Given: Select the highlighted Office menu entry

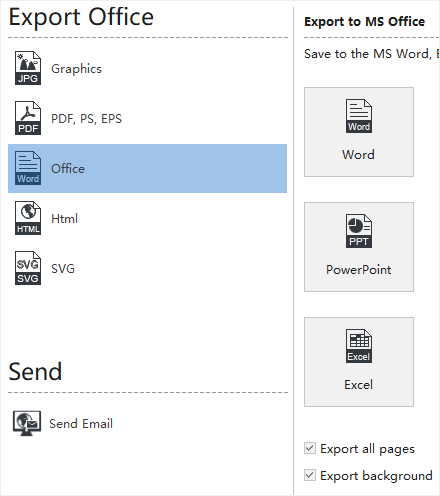Looking at the screenshot, I should click(x=147, y=168).
